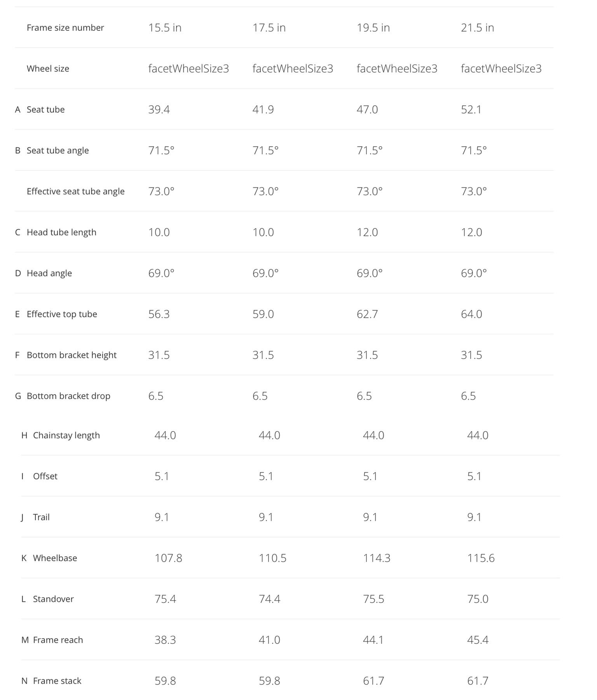
Task: Click the 15.5 in frame size header
Action: [165, 28]
